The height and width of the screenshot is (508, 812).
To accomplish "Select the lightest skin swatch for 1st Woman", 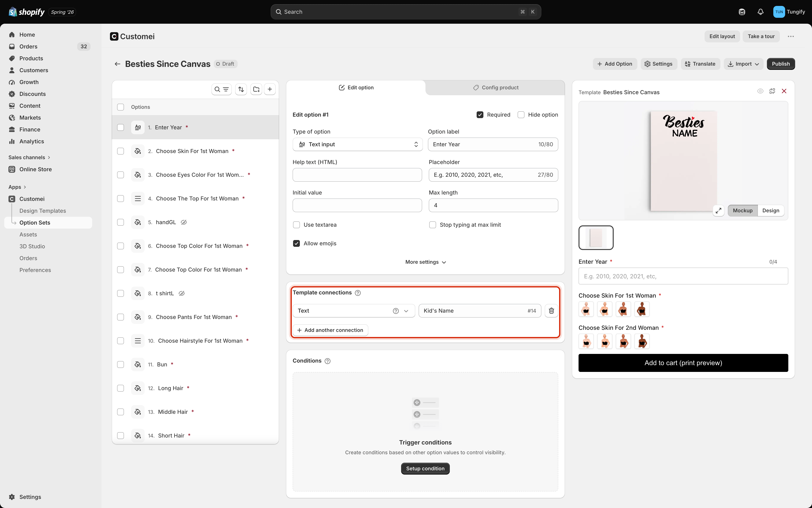I will pos(586,309).
